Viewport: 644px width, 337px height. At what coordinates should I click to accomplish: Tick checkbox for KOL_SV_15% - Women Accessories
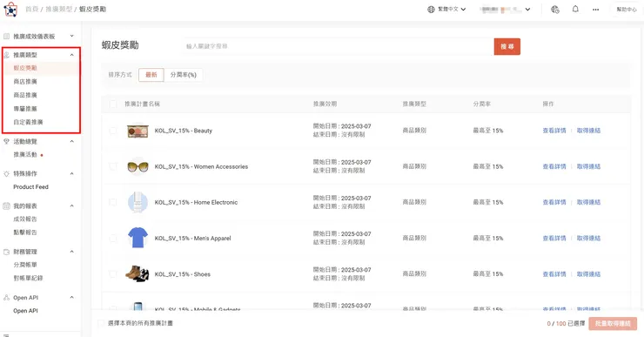pyautogui.click(x=113, y=166)
